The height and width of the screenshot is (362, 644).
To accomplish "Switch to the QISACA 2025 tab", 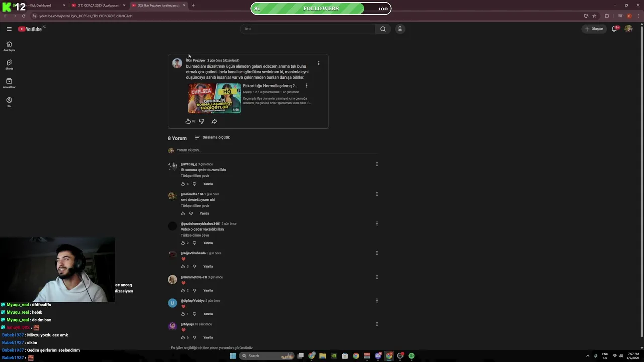I will [98, 5].
